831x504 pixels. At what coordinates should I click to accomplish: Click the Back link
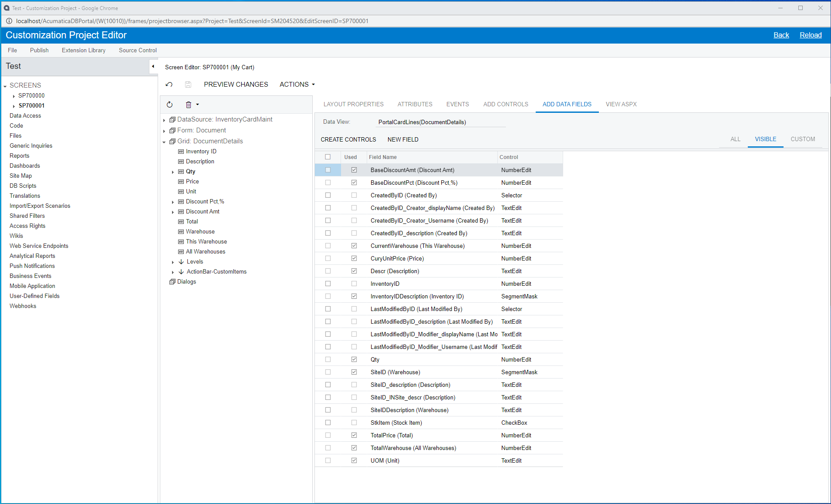[781, 35]
